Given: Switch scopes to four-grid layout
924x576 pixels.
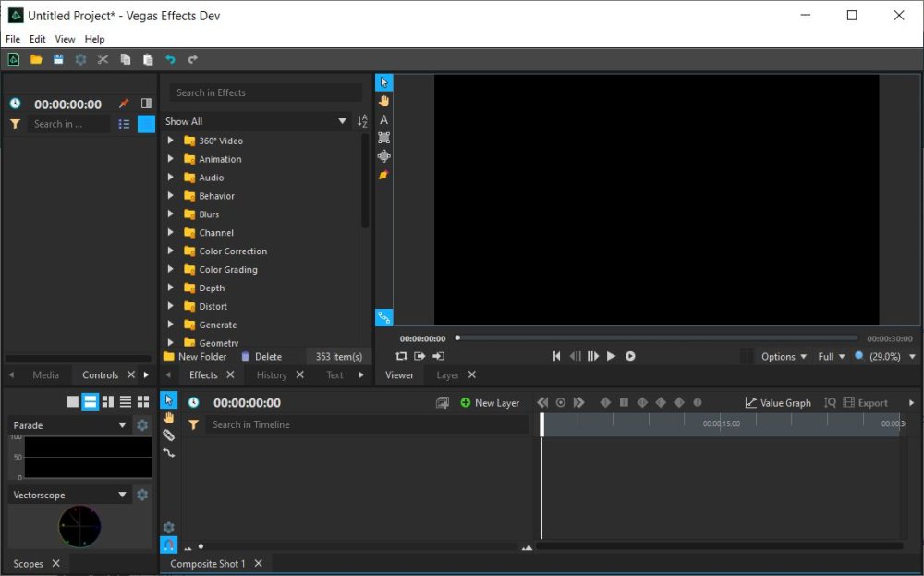Looking at the screenshot, I should (x=142, y=401).
